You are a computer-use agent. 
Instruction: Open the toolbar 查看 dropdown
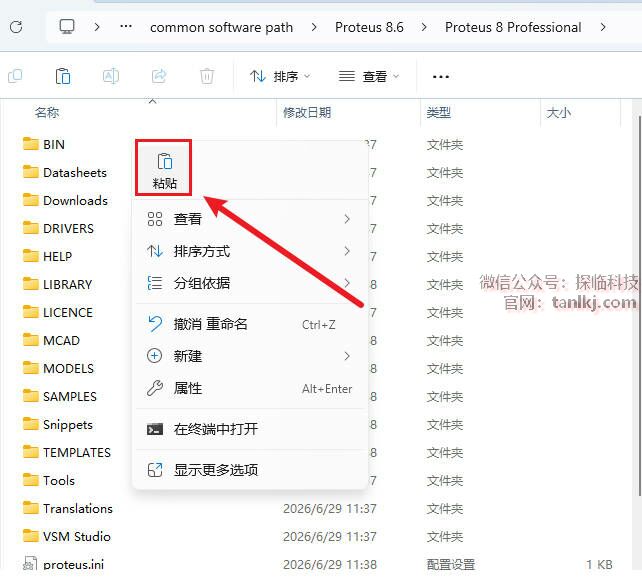click(x=368, y=77)
